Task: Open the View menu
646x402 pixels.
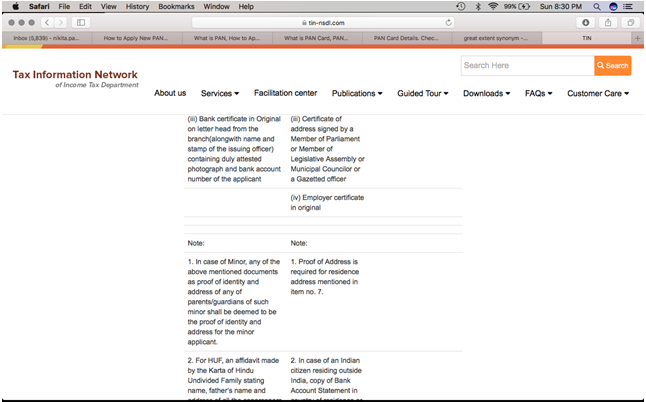Action: click(x=109, y=7)
